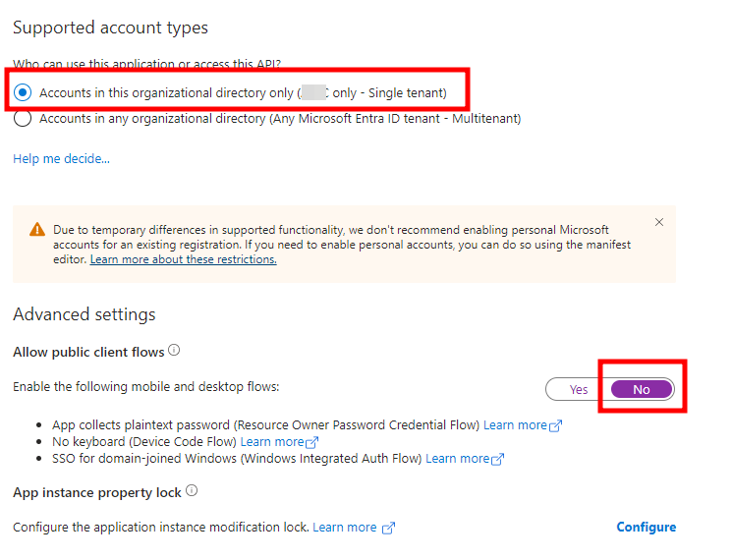Set public client flows toggle to No
Screen dimensions: 732x560
(642, 389)
